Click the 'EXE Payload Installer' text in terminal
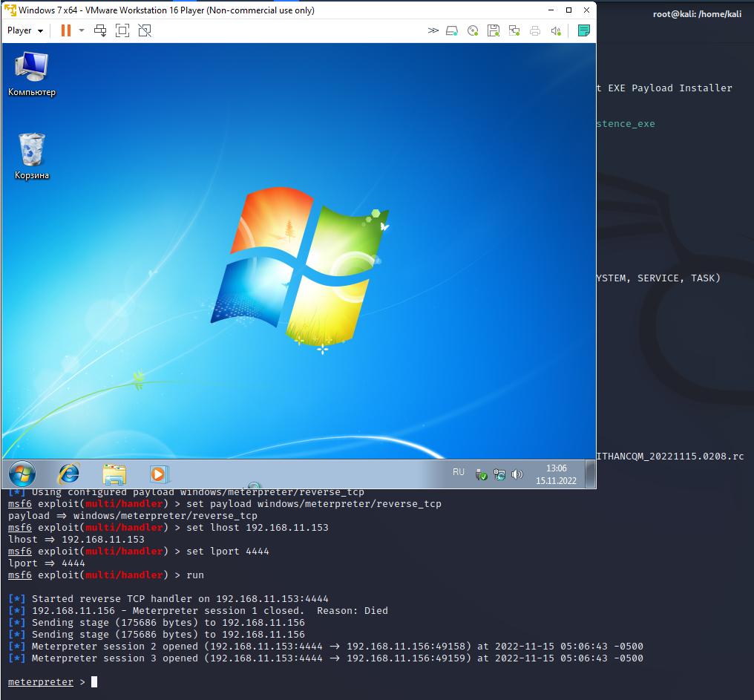The height and width of the screenshot is (700, 754). click(670, 88)
